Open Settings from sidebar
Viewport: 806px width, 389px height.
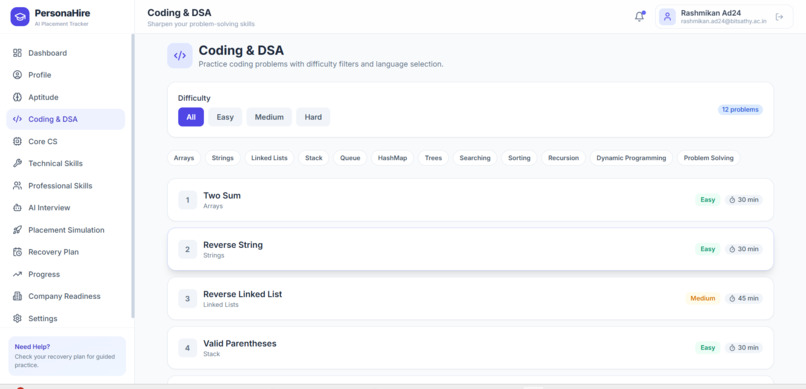(x=65, y=318)
